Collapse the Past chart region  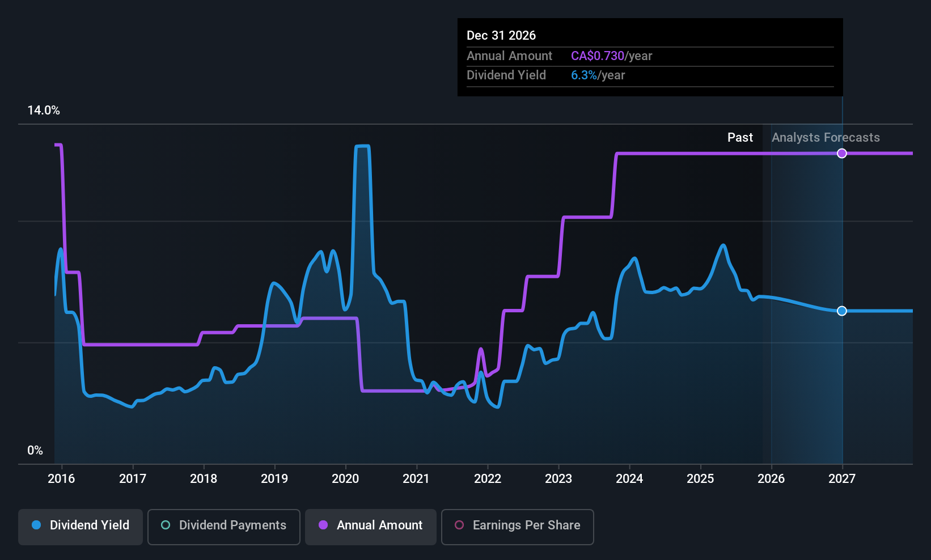pyautogui.click(x=740, y=137)
